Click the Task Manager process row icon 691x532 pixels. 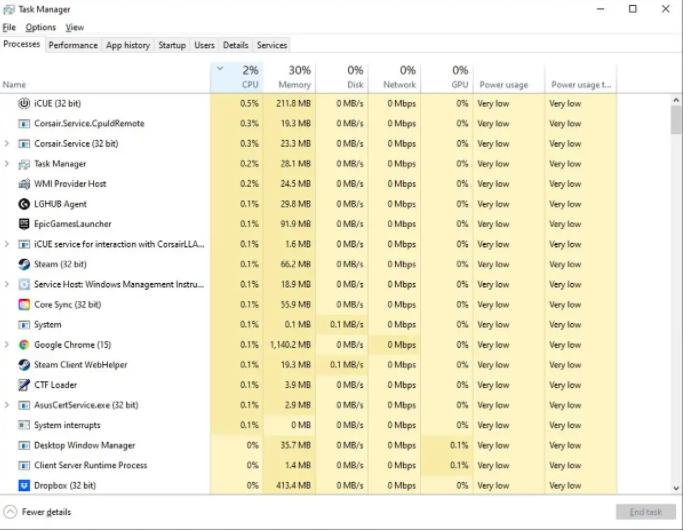[24, 164]
